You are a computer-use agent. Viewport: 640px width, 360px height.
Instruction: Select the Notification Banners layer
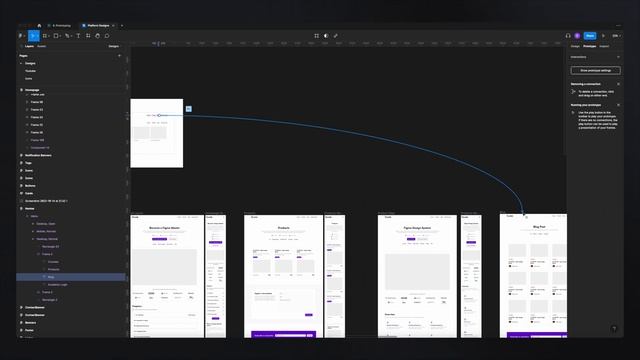38,156
